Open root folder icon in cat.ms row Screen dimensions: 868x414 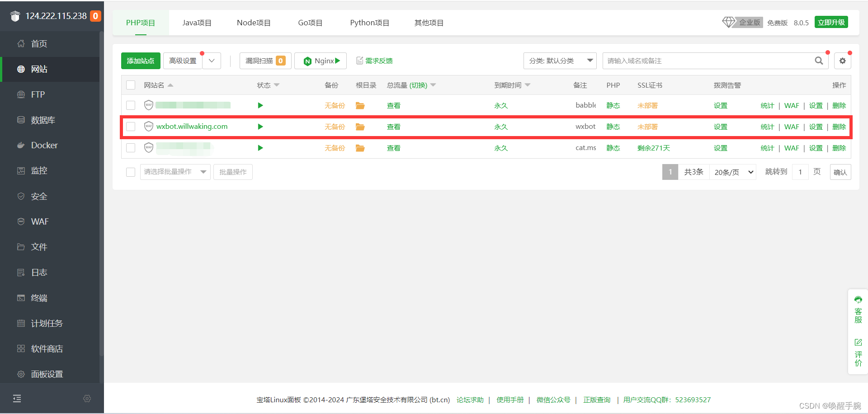[x=360, y=148]
